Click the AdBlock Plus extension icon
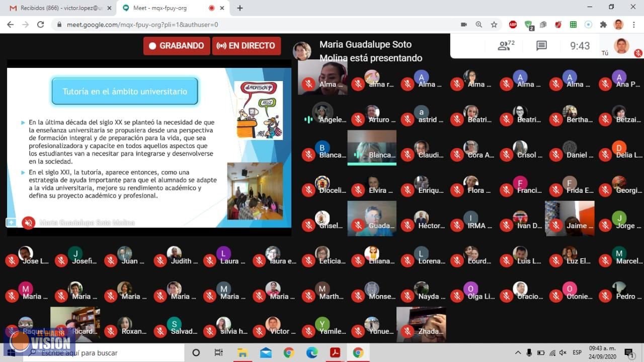Screen dimensions: 644x362 point(513,24)
